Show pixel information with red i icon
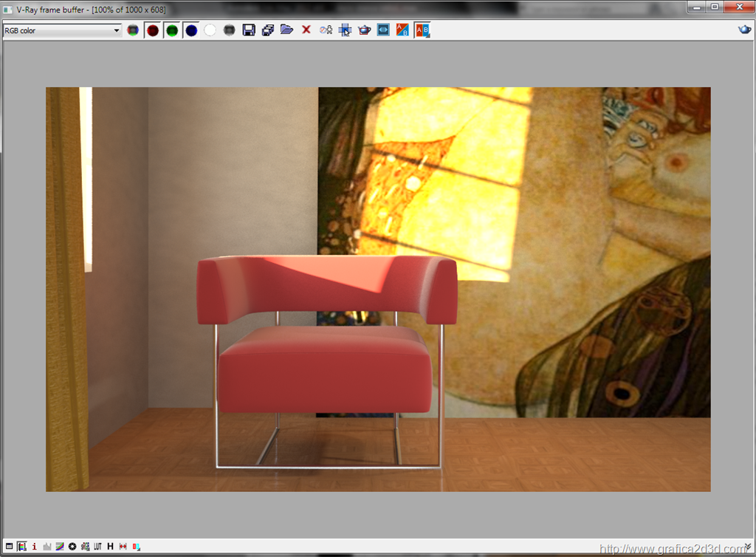Image resolution: width=756 pixels, height=557 pixels. pyautogui.click(x=34, y=547)
